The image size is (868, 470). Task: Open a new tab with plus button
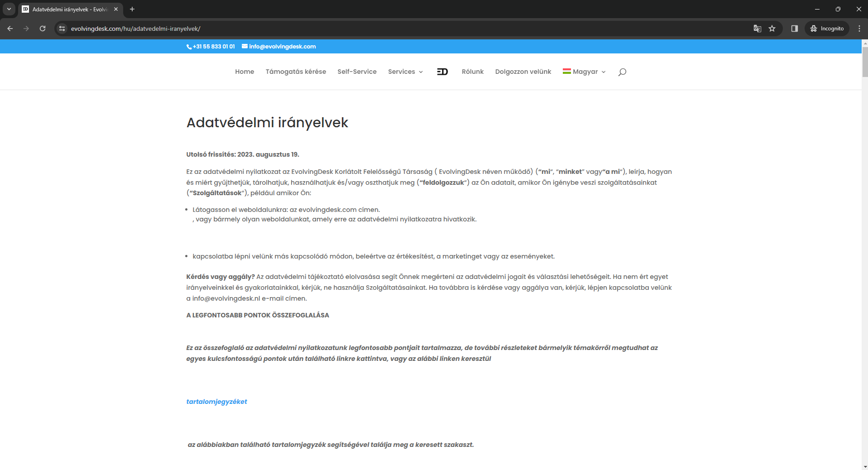pyautogui.click(x=132, y=9)
